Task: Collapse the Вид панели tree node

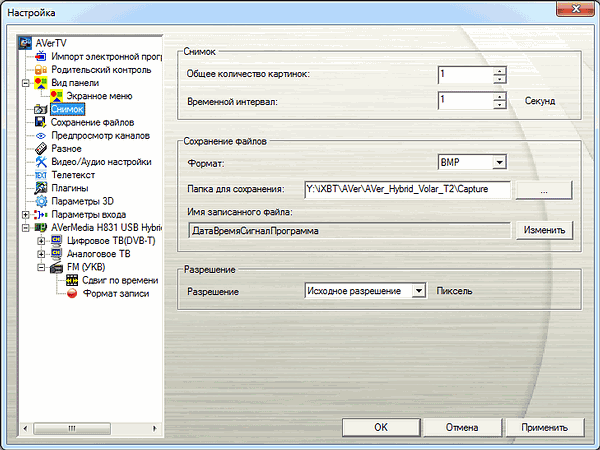Action: click(x=26, y=83)
